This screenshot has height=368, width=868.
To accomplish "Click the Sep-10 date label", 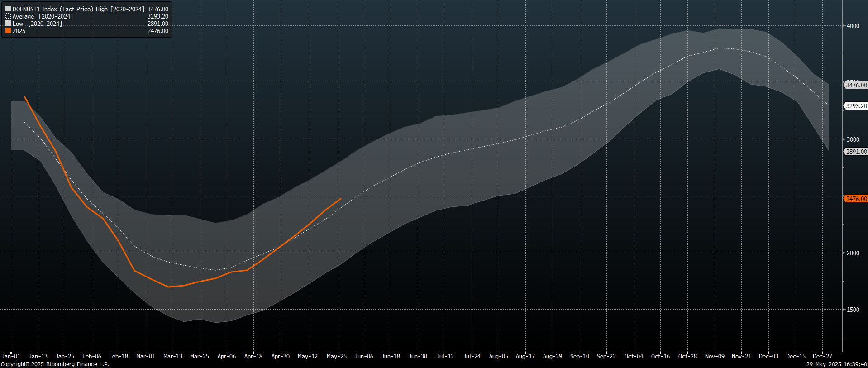I will click(580, 356).
